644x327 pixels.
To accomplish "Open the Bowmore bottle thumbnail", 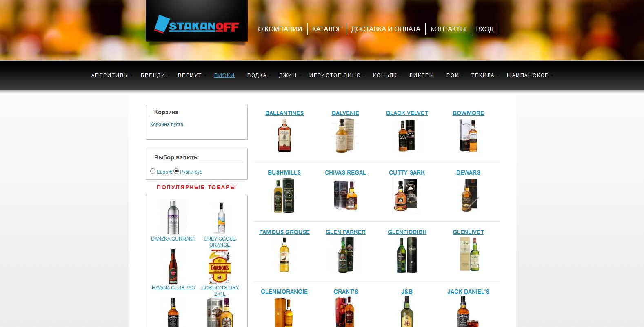I will [x=468, y=136].
